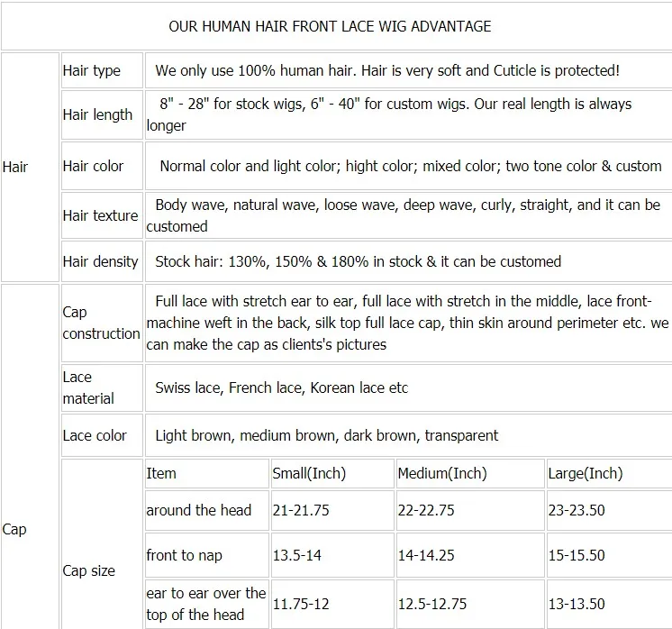Click the "Cap size" label cell
The image size is (672, 629).
click(90, 570)
